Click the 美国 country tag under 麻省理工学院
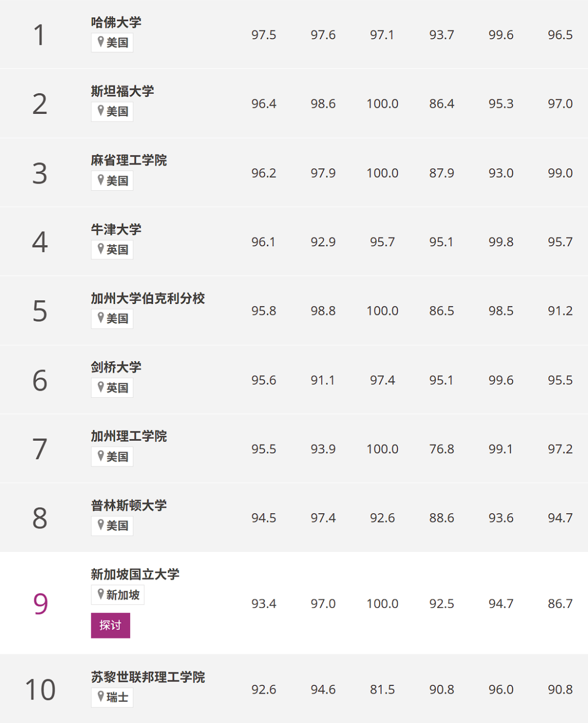The image size is (588, 723). (x=117, y=181)
